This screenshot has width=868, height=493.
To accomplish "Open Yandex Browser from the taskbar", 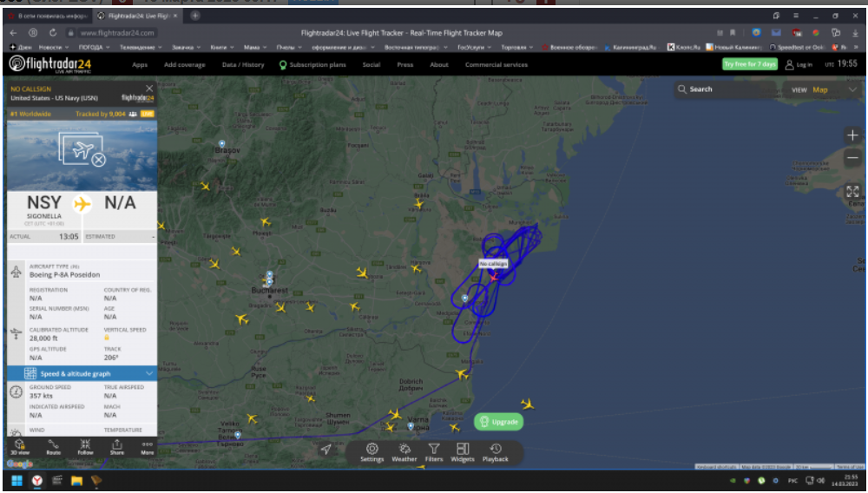I will click(37, 480).
